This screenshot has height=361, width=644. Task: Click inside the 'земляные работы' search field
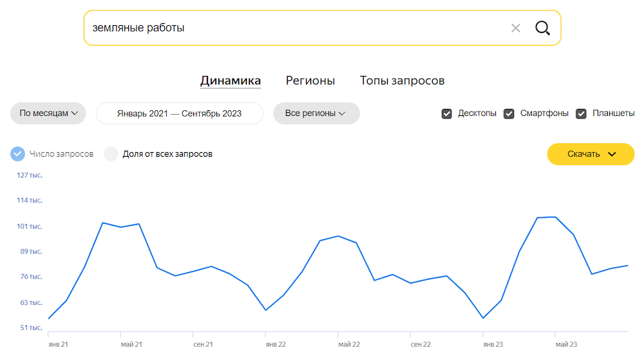click(290, 28)
